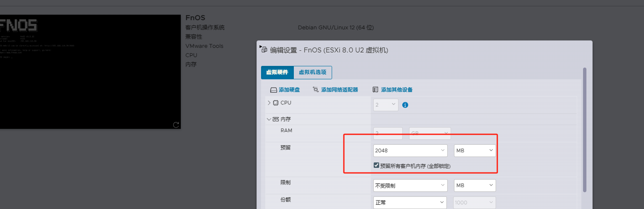Click the refresh icon on console thumbnail
The height and width of the screenshot is (209, 644).
pyautogui.click(x=176, y=124)
